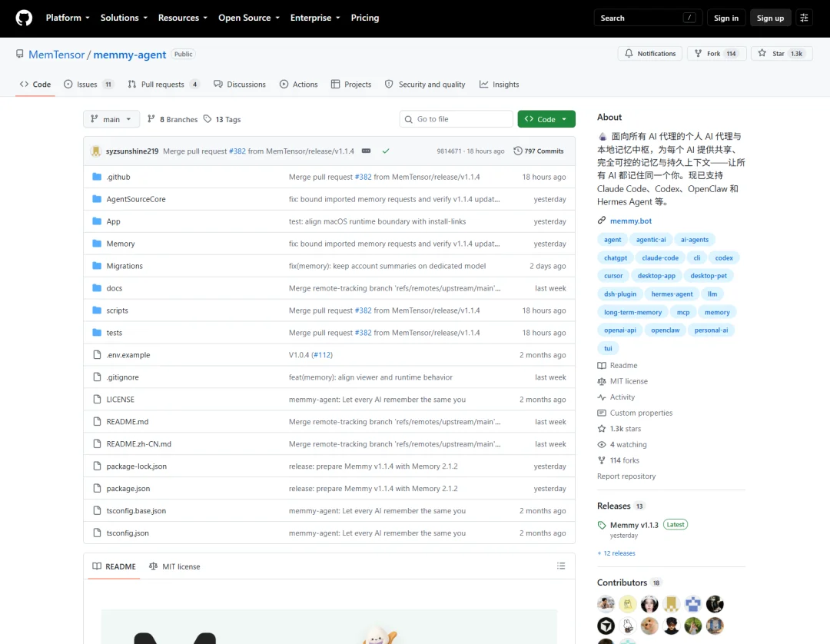The height and width of the screenshot is (644, 830).
Task: Click the Go to file input
Action: (x=456, y=119)
